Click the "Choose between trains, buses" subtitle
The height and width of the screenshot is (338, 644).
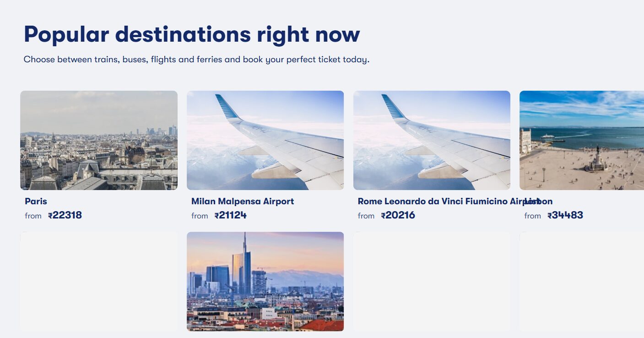(x=196, y=60)
